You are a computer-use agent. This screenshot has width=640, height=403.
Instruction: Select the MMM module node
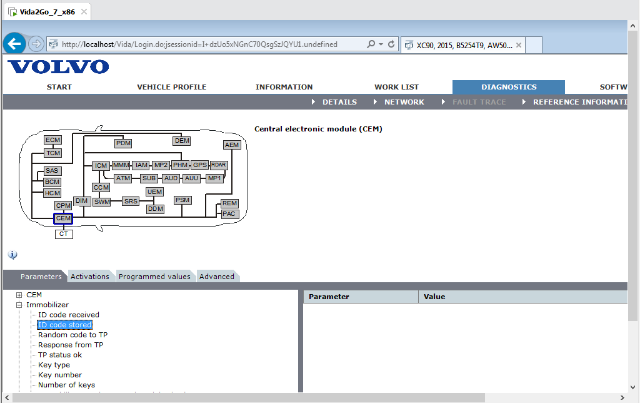click(x=121, y=165)
